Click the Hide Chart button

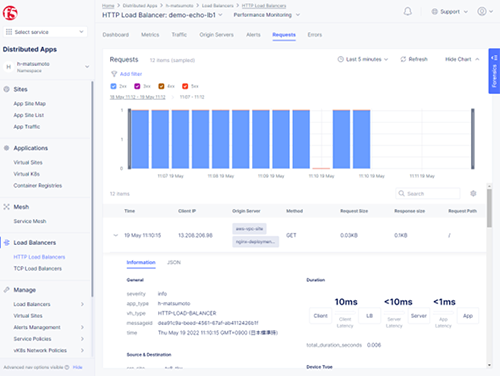pos(462,59)
